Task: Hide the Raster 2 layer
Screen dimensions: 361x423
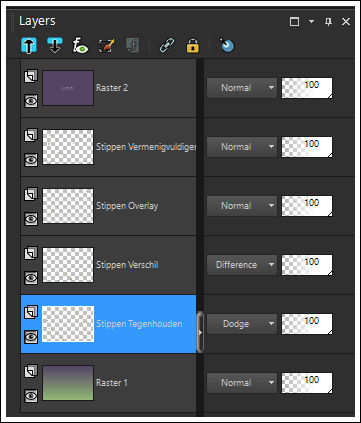Action: 31,101
